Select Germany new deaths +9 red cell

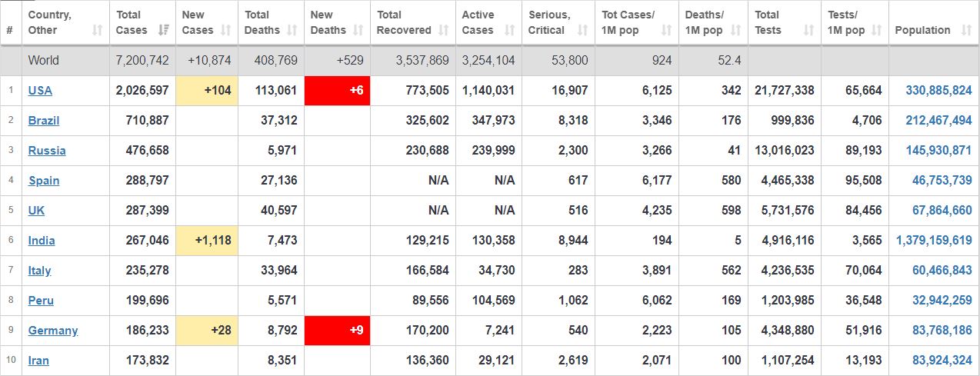[337, 330]
